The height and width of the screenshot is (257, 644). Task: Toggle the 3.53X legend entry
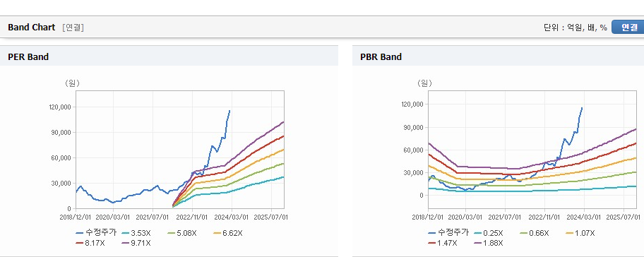point(136,233)
